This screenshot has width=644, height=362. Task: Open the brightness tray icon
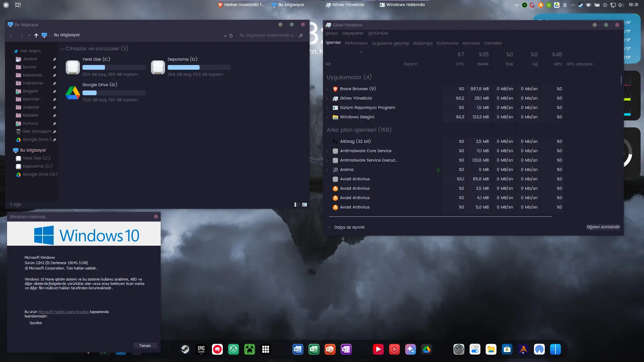[x=605, y=5]
